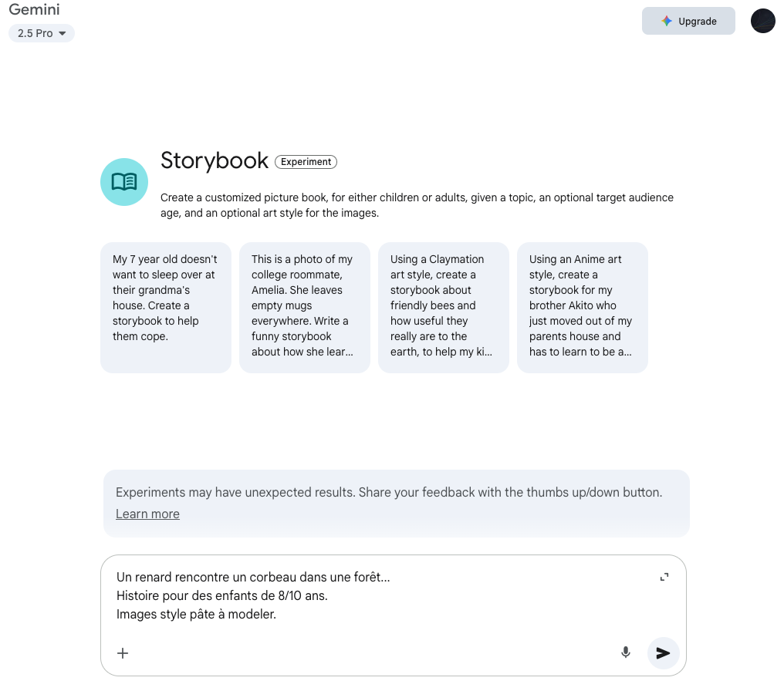The width and height of the screenshot is (784, 691).
Task: Select the grandma's house sleepover suggestion
Action: (x=166, y=308)
